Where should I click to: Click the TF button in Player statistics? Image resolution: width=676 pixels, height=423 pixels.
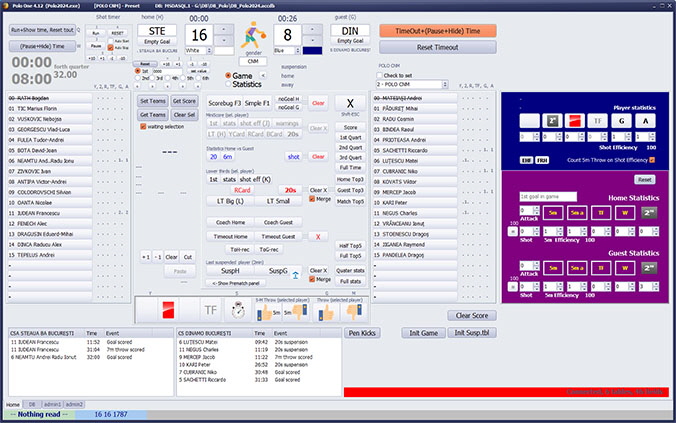point(597,121)
